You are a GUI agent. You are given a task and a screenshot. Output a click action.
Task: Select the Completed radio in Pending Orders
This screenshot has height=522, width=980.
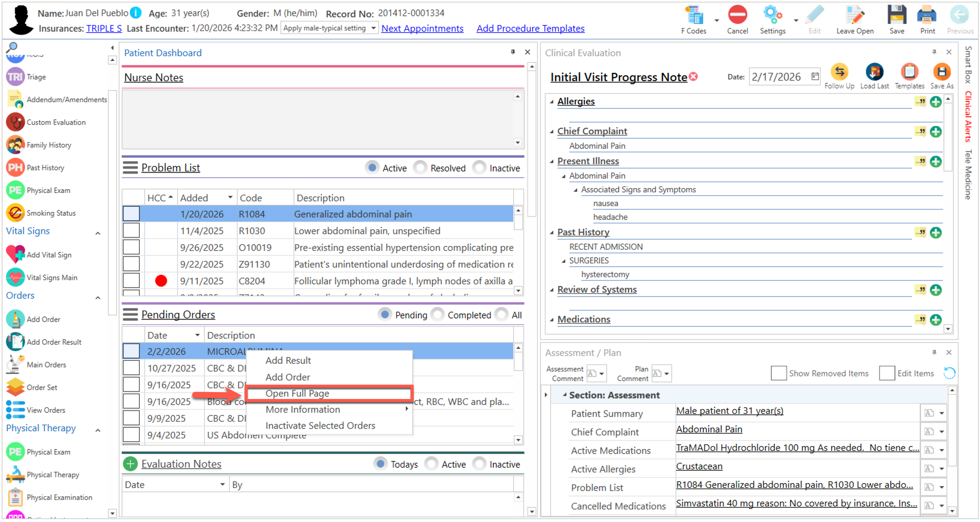[x=437, y=314]
